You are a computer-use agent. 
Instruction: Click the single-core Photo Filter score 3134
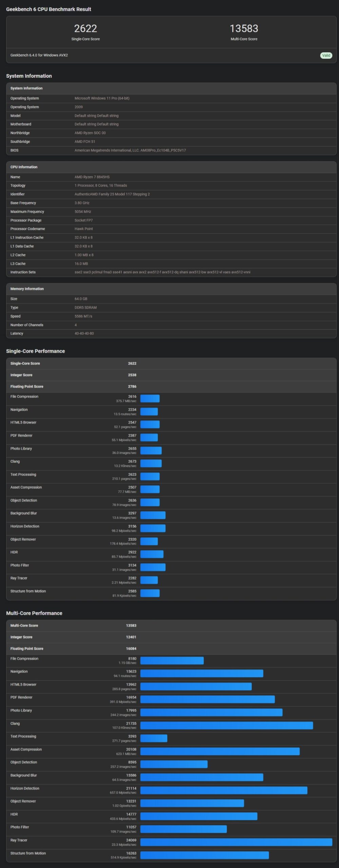pos(132,565)
